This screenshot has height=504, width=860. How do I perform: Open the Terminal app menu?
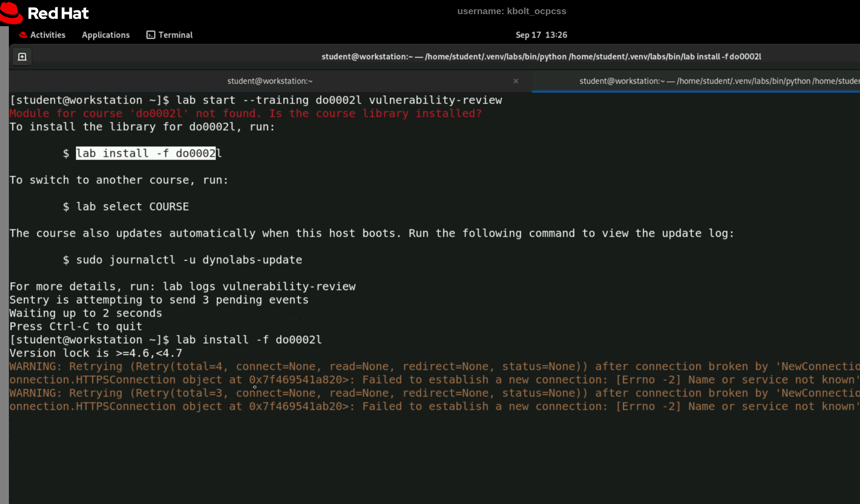tap(170, 35)
